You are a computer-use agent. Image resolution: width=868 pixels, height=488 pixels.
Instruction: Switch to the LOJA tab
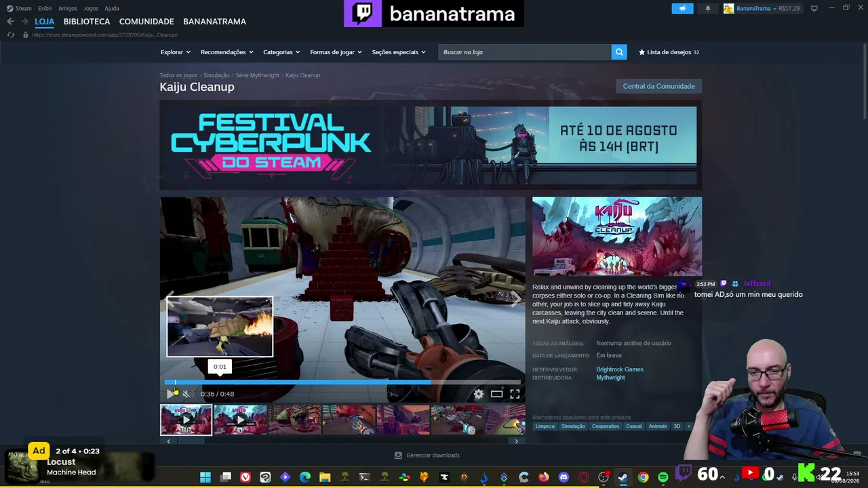point(45,22)
